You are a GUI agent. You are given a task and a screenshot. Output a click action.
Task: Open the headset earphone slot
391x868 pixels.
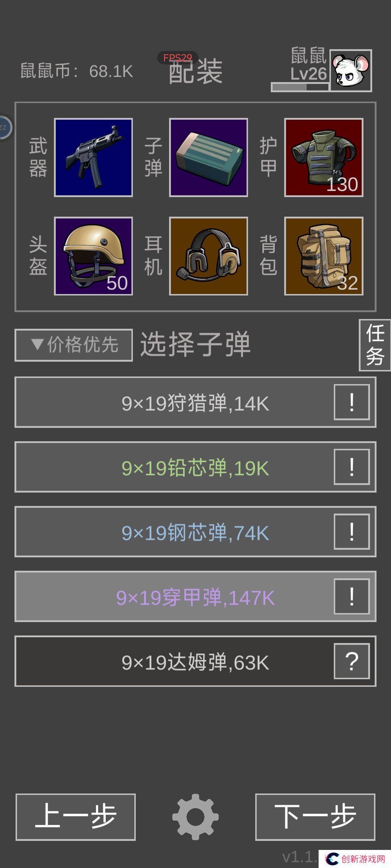209,256
